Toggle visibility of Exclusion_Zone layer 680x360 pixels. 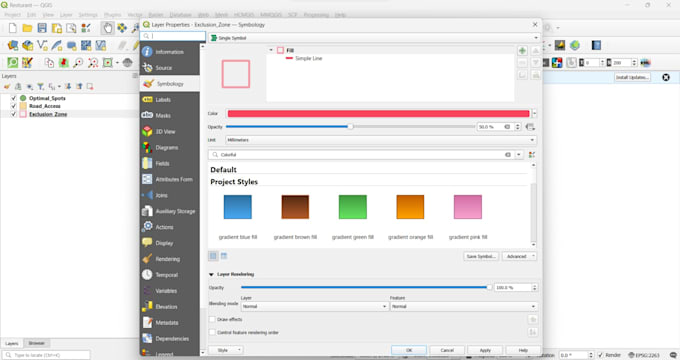coord(13,114)
